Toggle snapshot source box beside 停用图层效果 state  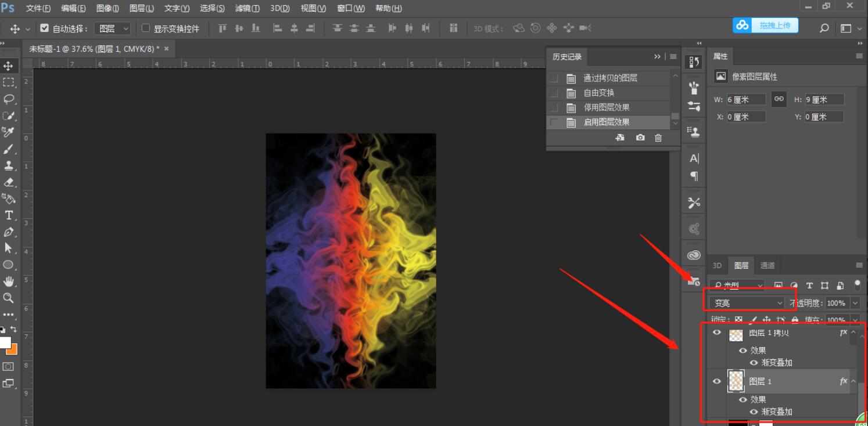(554, 107)
